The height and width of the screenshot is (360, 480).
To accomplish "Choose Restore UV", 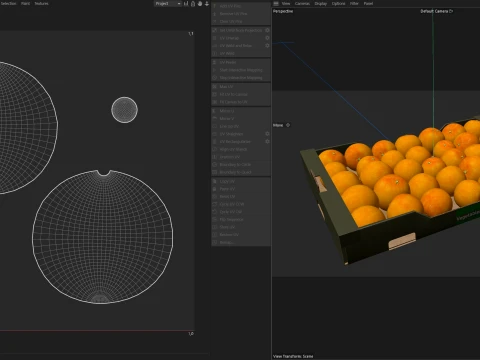I will pos(241,235).
